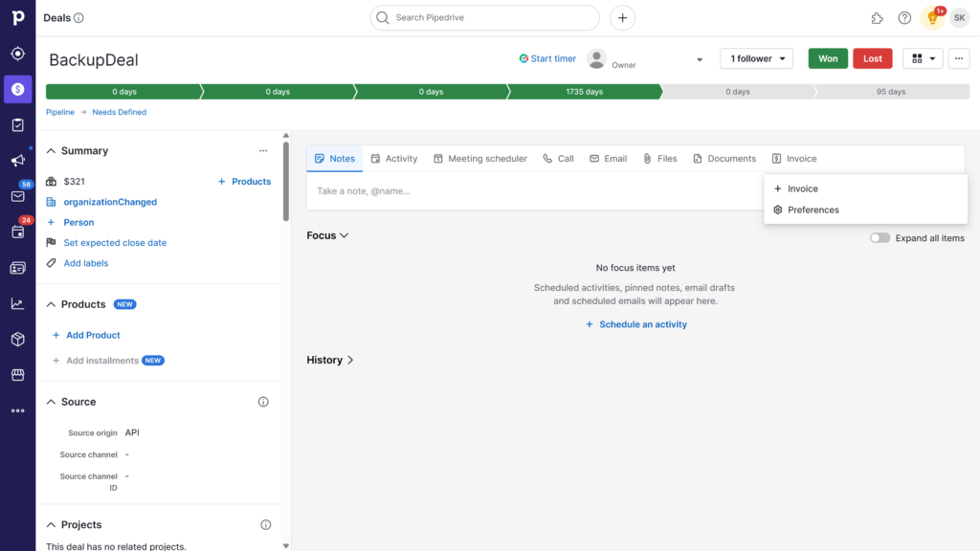Click the quick add plus button

pyautogui.click(x=622, y=18)
